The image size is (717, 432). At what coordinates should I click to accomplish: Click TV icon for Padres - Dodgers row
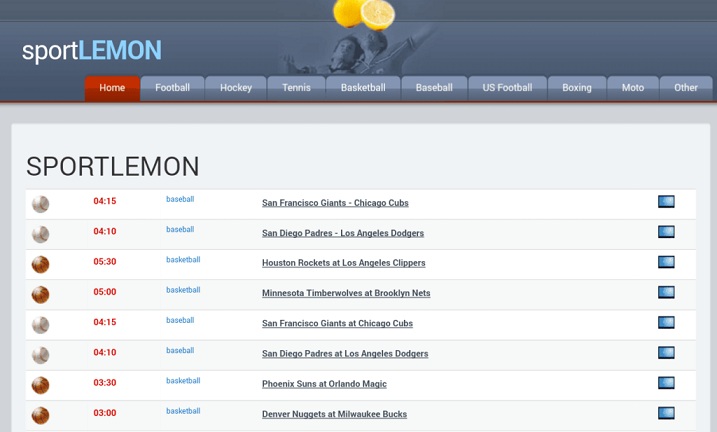666,232
